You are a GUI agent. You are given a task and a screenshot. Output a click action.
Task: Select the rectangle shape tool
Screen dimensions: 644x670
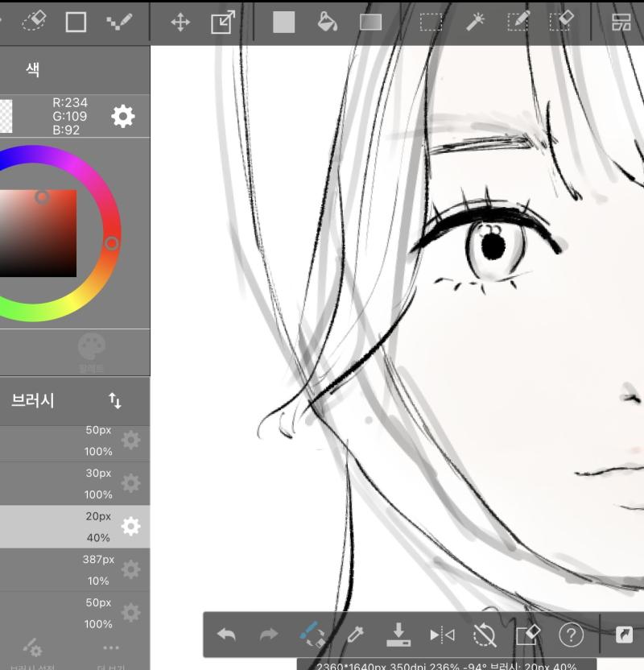coord(76,22)
